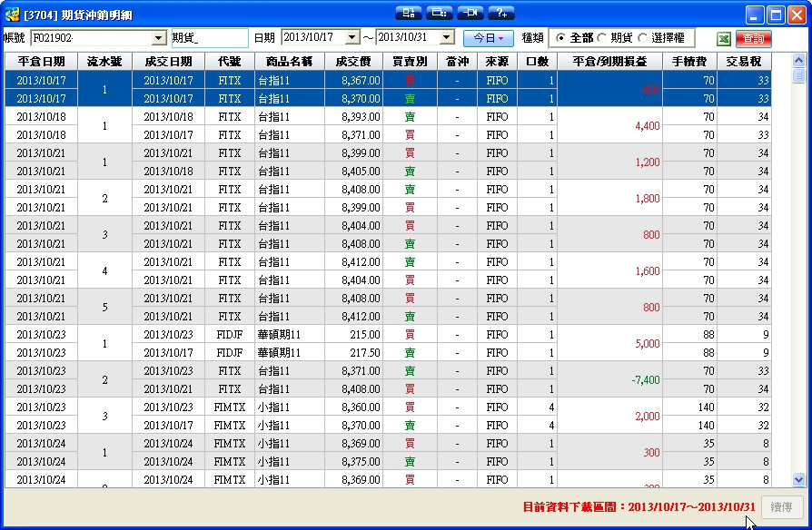Click the 平倉/到期損益 column header
The image size is (812, 530).
coord(610,62)
